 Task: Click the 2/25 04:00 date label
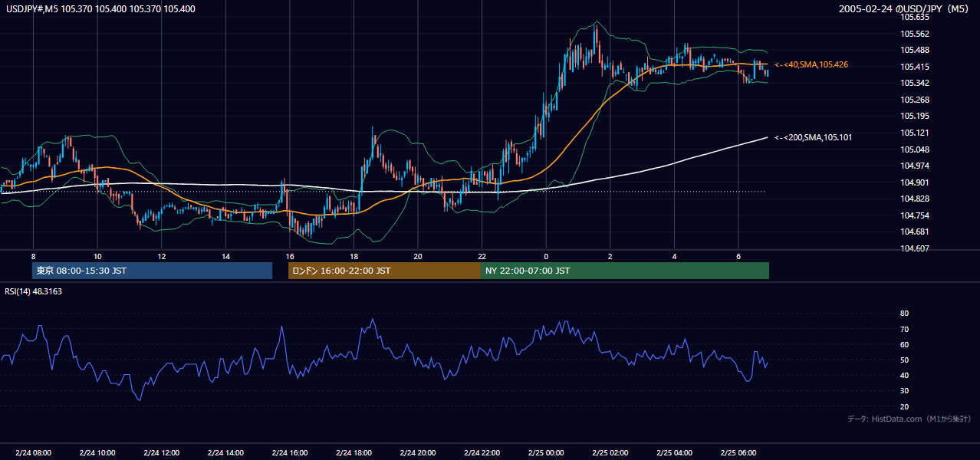pos(674,452)
